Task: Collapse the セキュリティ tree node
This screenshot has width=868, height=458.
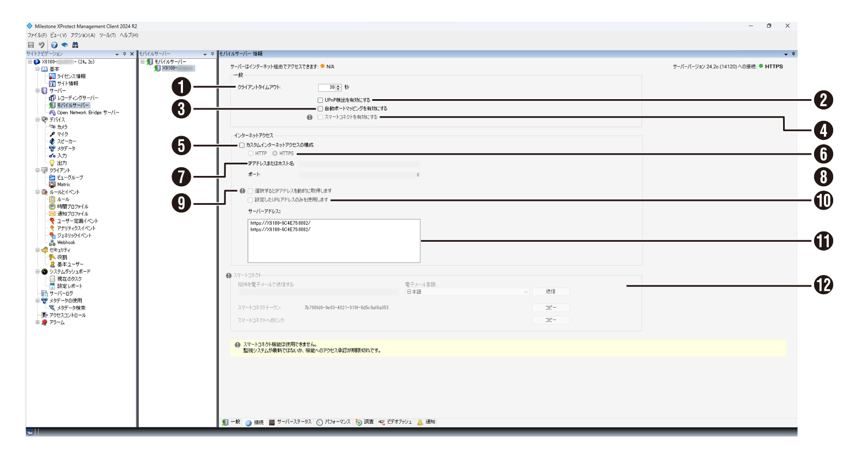Action: tap(38, 250)
